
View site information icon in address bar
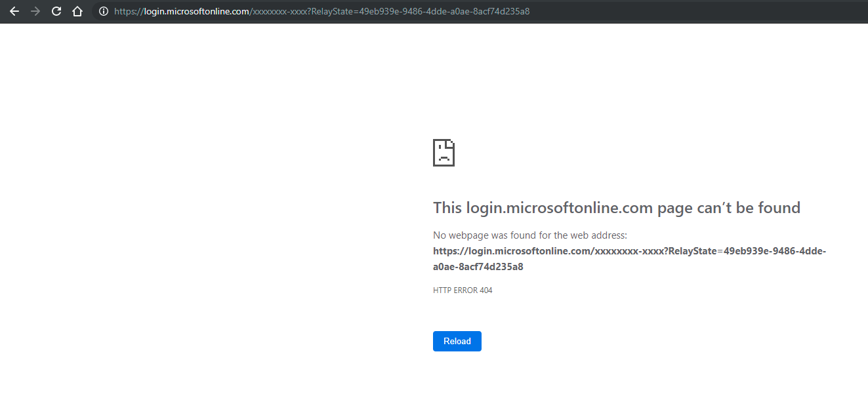[x=103, y=11]
